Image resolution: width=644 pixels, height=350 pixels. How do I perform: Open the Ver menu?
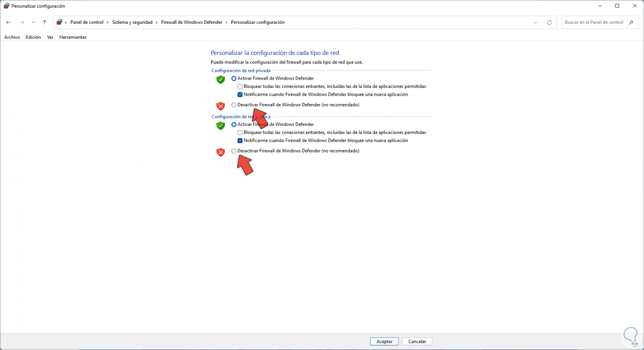coord(50,37)
